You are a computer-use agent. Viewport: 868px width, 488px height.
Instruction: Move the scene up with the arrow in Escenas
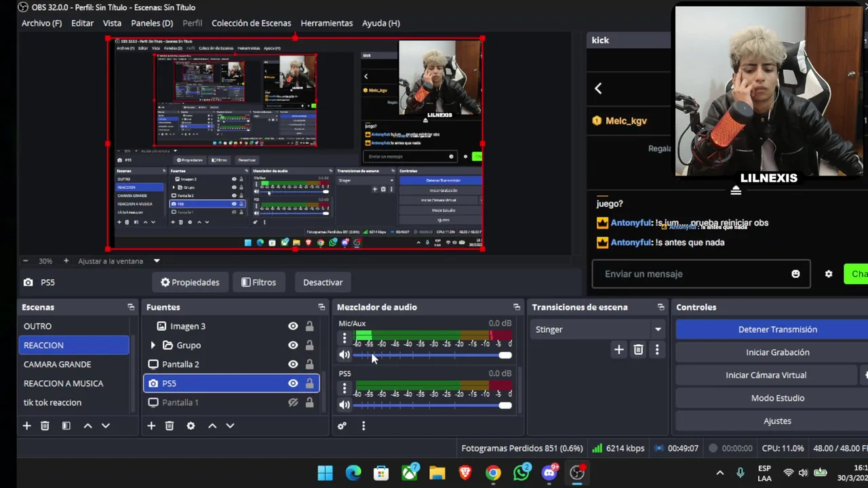tap(87, 426)
